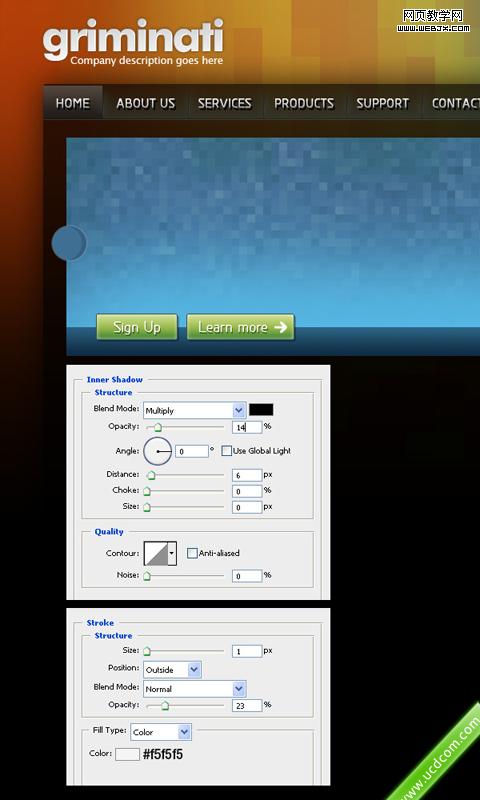This screenshot has width=480, height=800.
Task: Click the griminati logo
Action: 133,40
